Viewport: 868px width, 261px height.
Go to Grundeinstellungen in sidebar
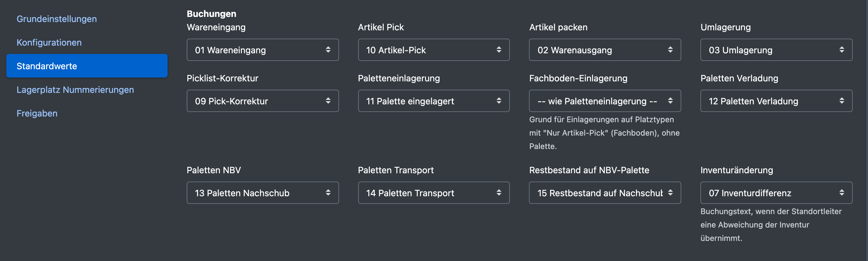point(57,19)
